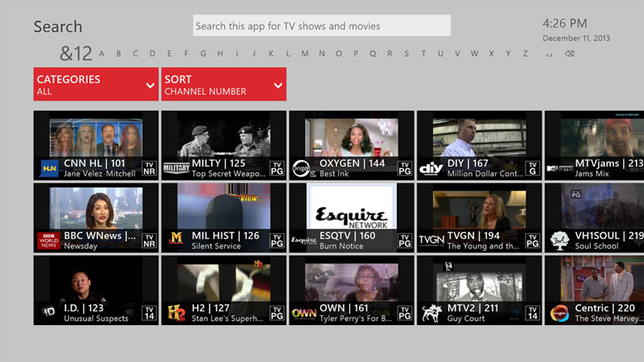Click the 'Silent Service' show title
The image size is (644, 362).
pos(216,246)
